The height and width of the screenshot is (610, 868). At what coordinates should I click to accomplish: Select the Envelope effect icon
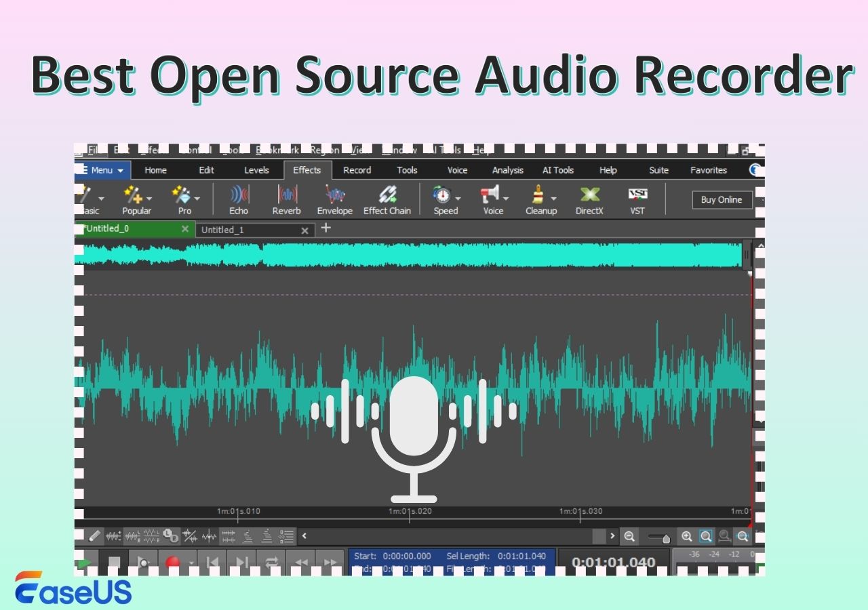click(334, 200)
